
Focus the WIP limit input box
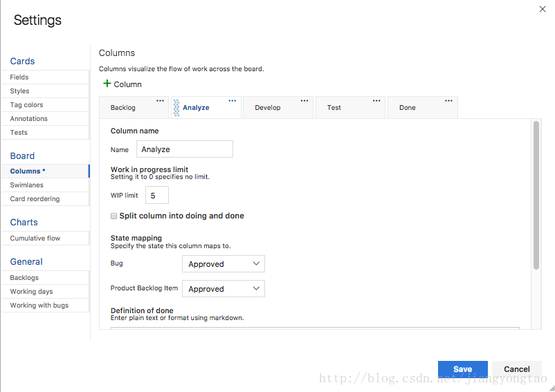tap(157, 196)
